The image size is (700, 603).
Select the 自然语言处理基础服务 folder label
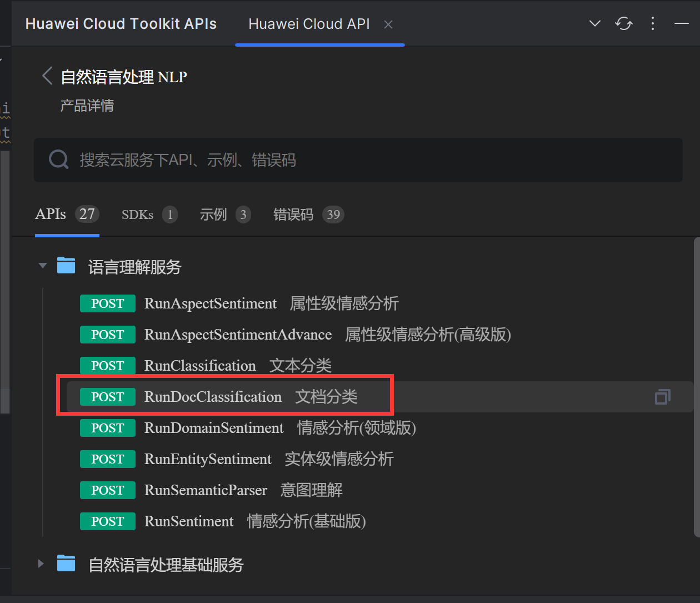click(166, 565)
